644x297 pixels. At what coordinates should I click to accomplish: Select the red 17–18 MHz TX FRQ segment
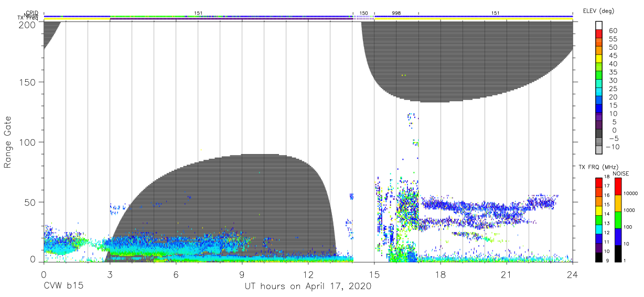coord(599,182)
